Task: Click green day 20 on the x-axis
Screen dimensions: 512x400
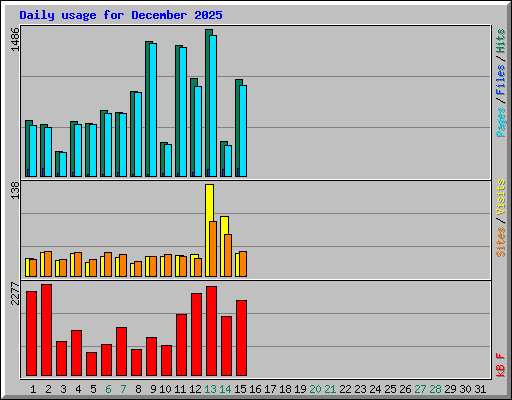Action: tap(315, 389)
